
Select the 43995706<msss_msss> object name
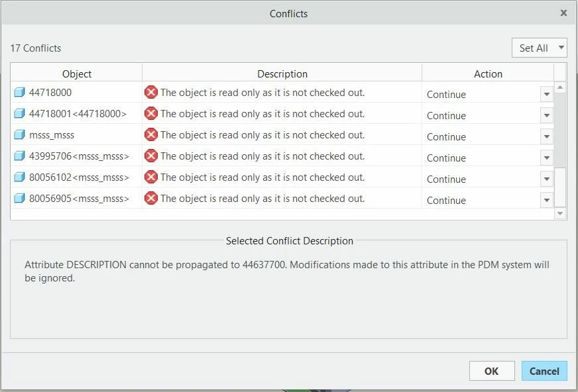[x=79, y=156]
